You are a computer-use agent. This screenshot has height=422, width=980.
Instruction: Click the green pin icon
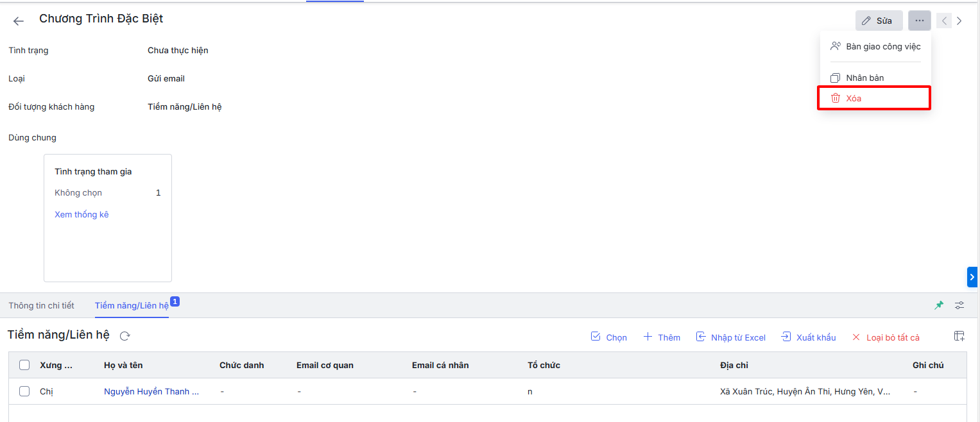[939, 305]
